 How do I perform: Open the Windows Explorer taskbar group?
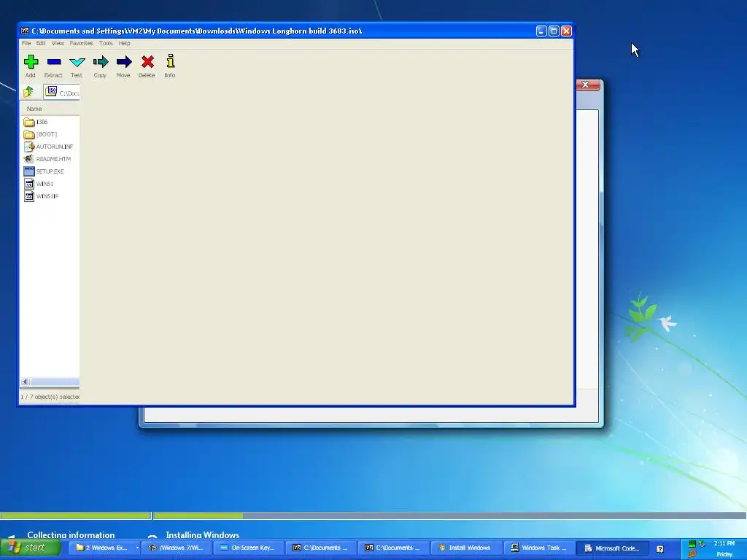[107, 548]
